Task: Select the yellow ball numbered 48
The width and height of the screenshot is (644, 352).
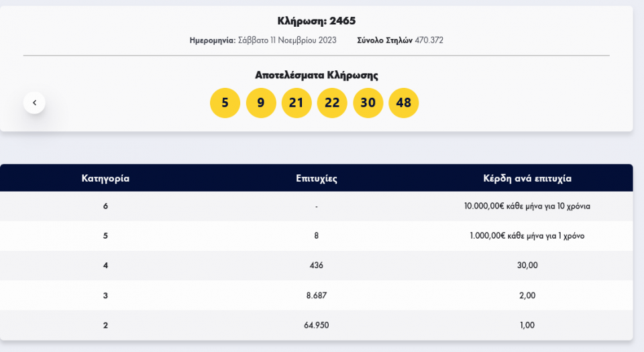Action: (404, 103)
